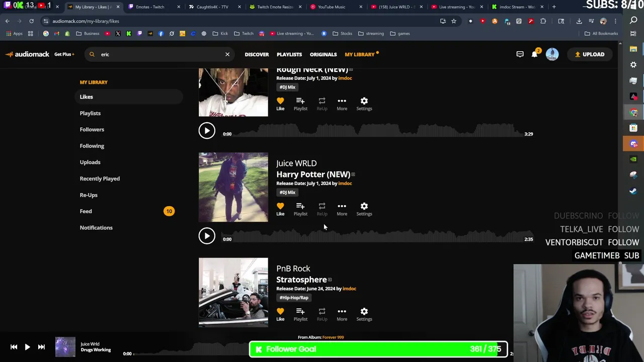
Task: Click the Get Plus+ link
Action: 64,54
